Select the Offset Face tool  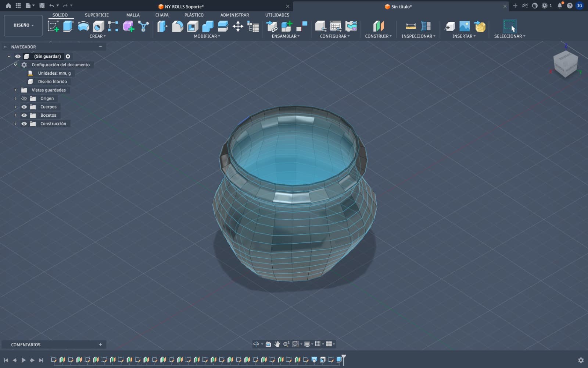click(x=223, y=26)
